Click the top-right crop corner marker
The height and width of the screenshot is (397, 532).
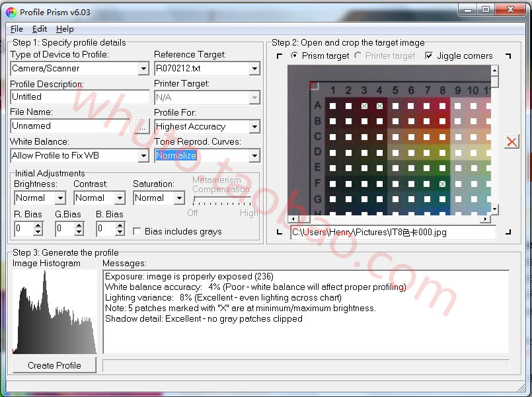(x=508, y=56)
